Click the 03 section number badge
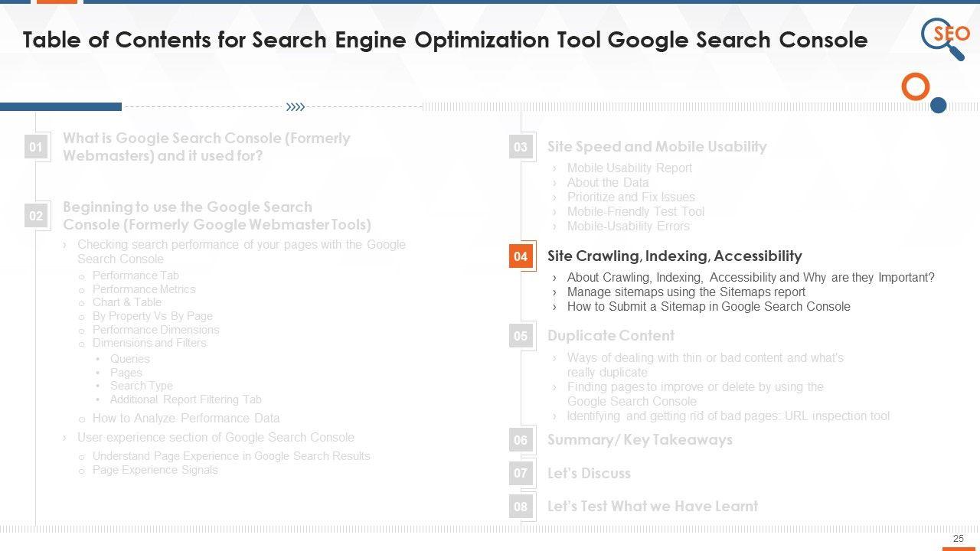This screenshot has height=551, width=980. [x=521, y=147]
